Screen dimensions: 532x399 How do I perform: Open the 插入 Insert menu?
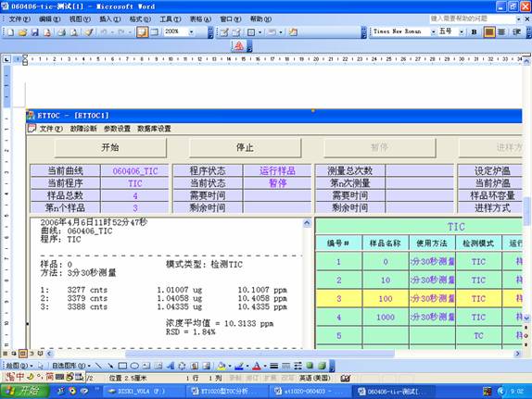[x=110, y=19]
